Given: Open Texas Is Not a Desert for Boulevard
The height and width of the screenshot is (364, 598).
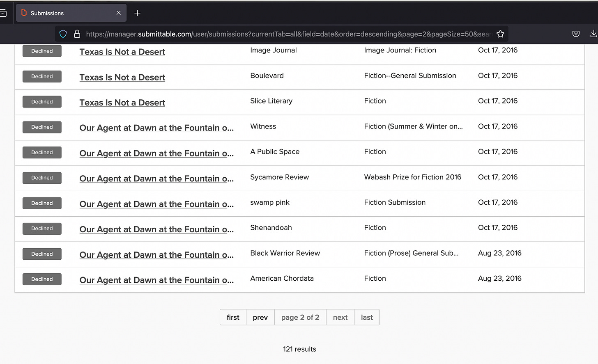Looking at the screenshot, I should [122, 77].
